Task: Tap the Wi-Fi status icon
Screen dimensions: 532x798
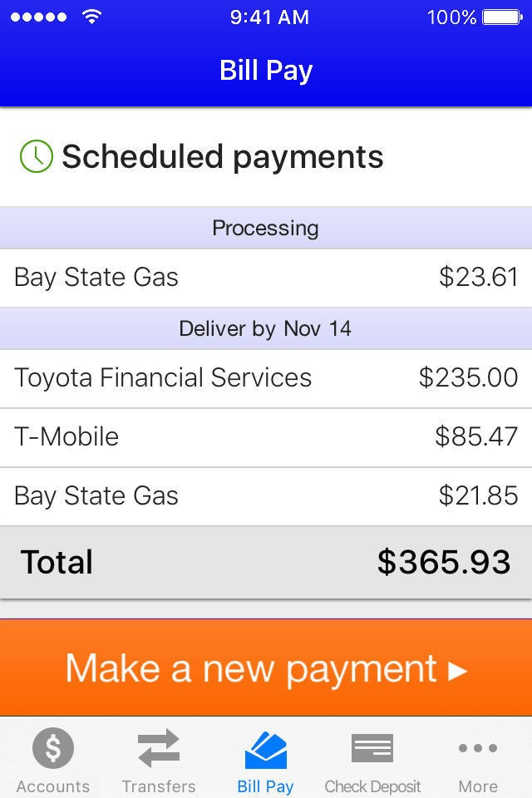Action: tap(91, 17)
